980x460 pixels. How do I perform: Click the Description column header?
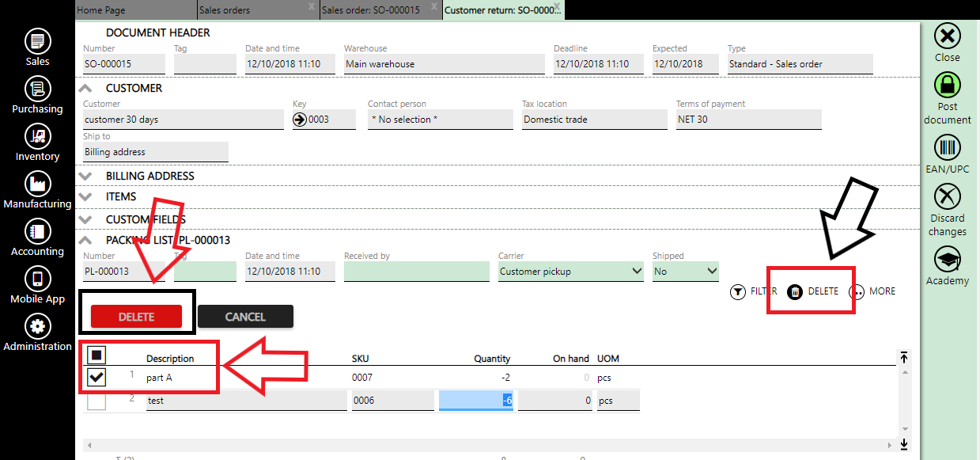(x=170, y=359)
